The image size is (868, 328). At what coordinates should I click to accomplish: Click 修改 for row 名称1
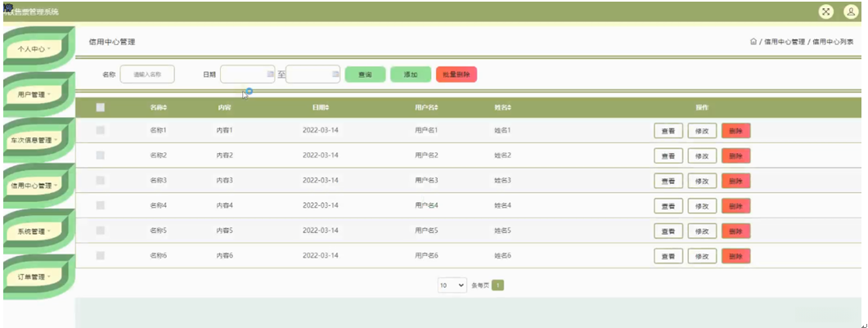(702, 131)
